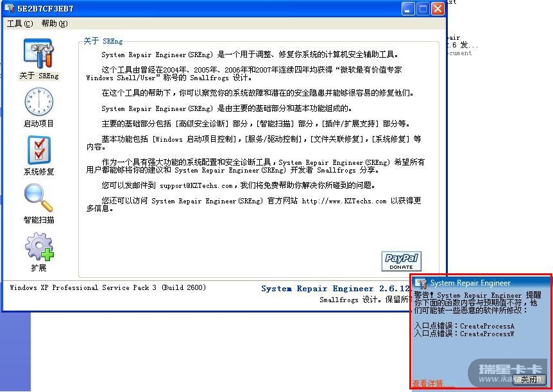
Task: Click the popup's System Repair Engineer icon
Action: coord(420,283)
